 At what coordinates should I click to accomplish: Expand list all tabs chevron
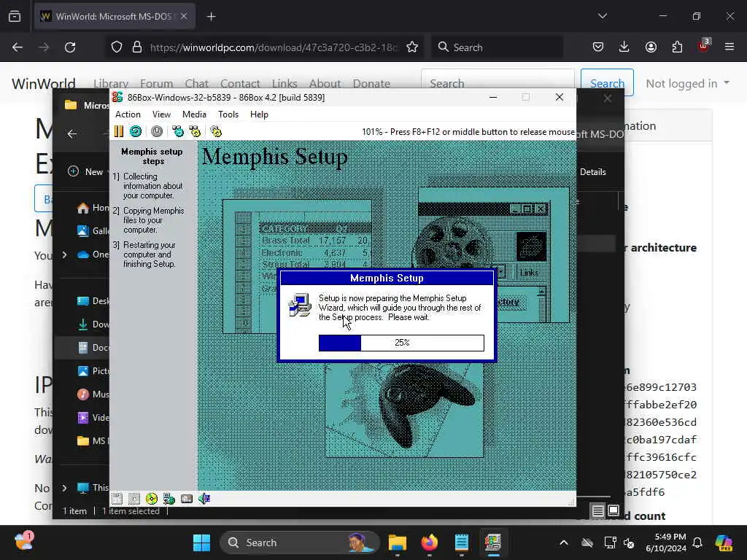602,16
